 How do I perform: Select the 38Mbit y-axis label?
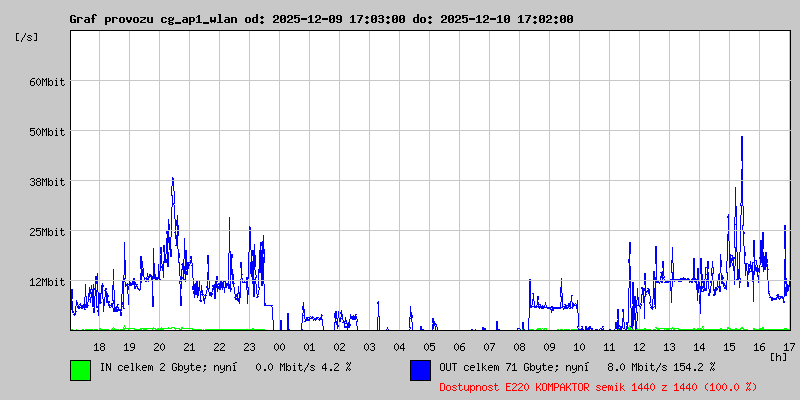click(47, 182)
